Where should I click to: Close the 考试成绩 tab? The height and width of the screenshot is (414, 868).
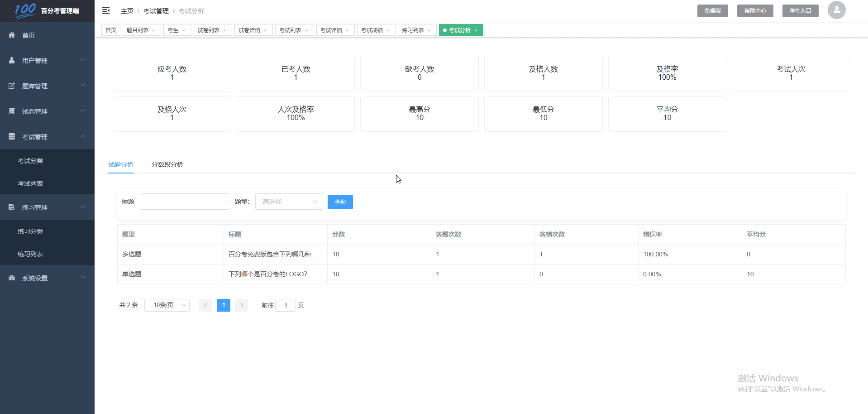coord(388,30)
